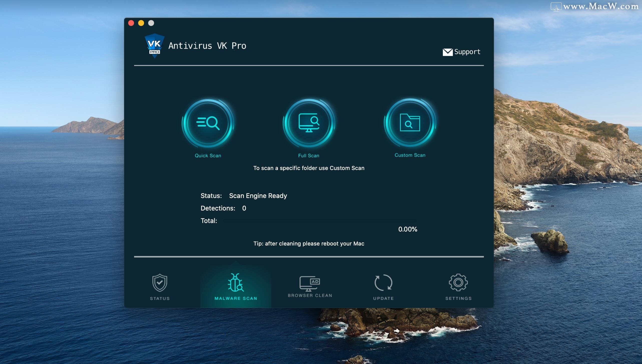Click the Quick Scan label
The width and height of the screenshot is (642, 364).
point(208,155)
